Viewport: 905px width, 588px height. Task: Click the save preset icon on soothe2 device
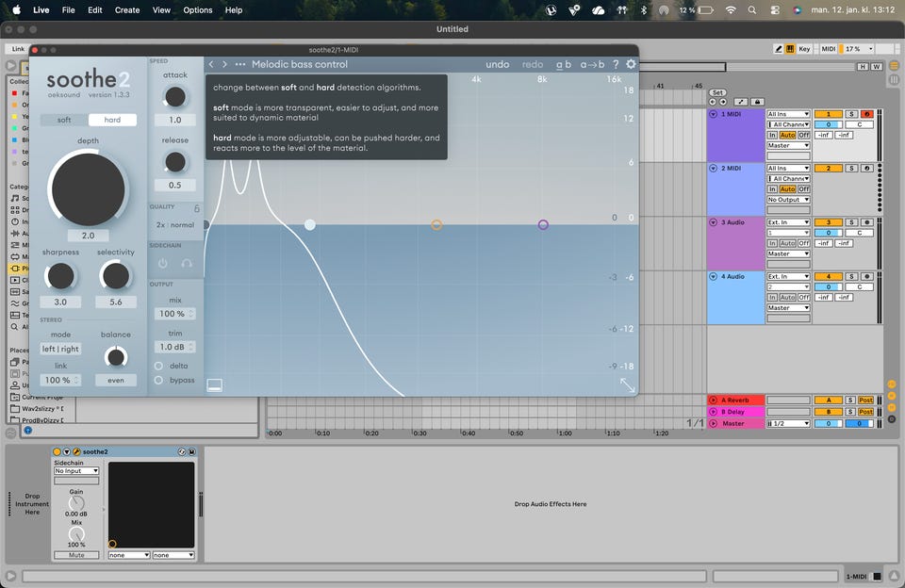[x=192, y=452]
